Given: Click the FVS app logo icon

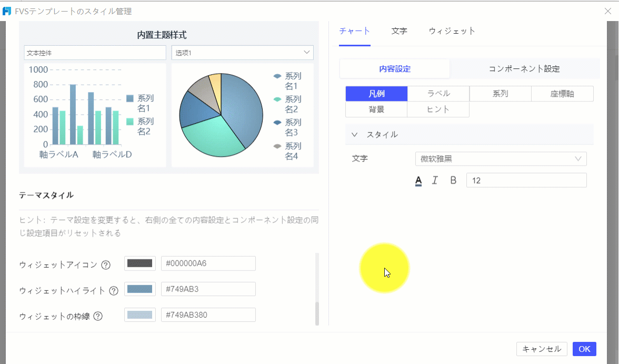Looking at the screenshot, I should [7, 11].
